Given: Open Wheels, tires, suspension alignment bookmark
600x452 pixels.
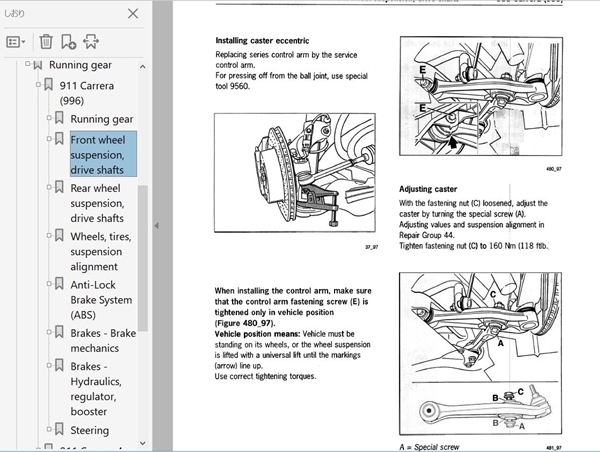Looking at the screenshot, I should pos(101,251).
